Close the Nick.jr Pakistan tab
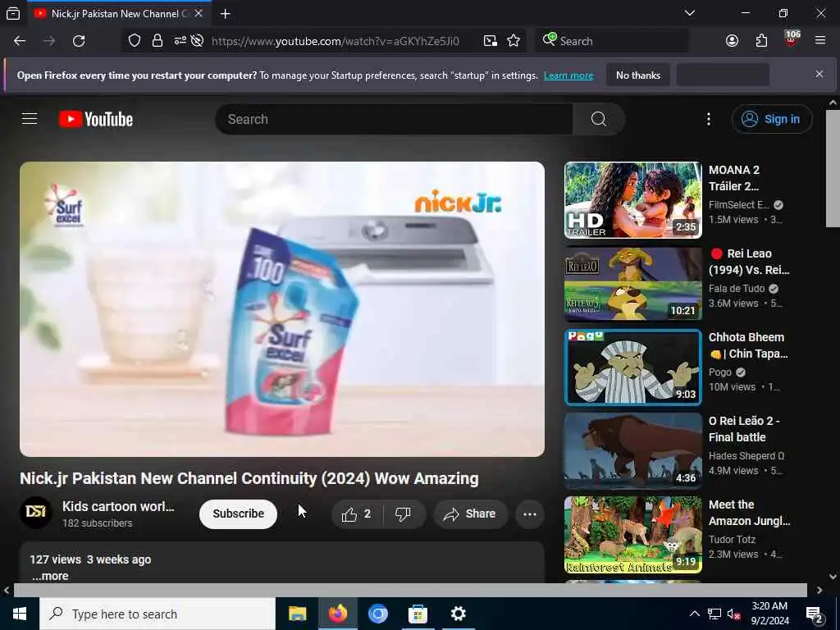 (199, 13)
